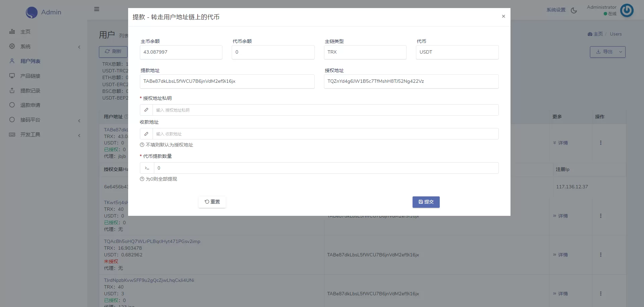Click pencil icon beside 收款地址 input
Image resolution: width=644 pixels, height=307 pixels.
pos(146,134)
